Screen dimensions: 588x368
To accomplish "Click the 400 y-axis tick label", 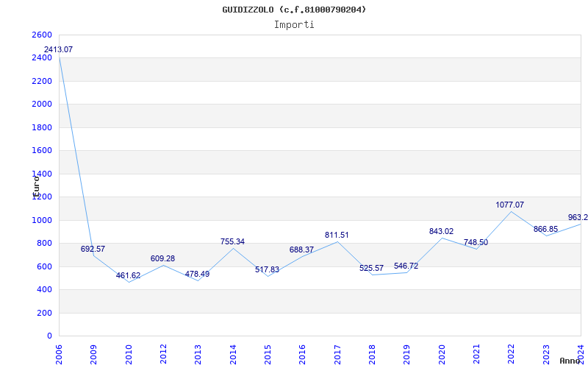I will 43,289.
